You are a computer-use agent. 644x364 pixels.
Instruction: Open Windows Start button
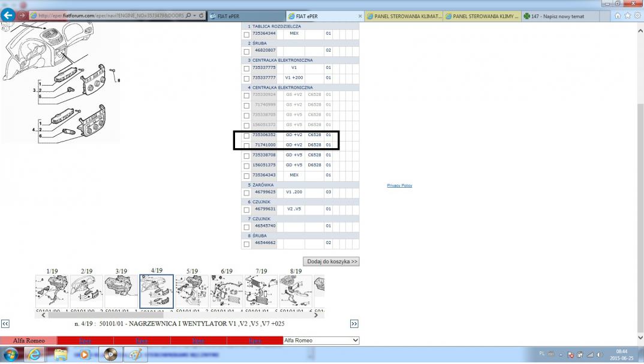coord(11,354)
